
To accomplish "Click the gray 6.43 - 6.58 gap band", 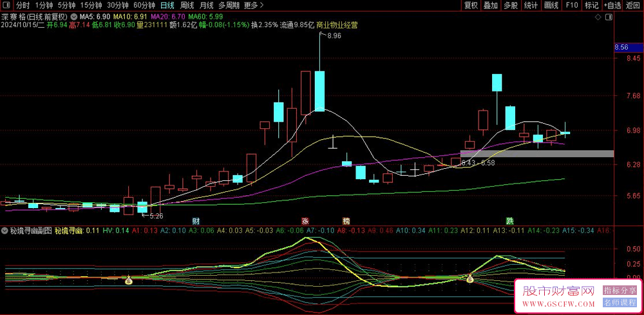I will tap(537, 153).
